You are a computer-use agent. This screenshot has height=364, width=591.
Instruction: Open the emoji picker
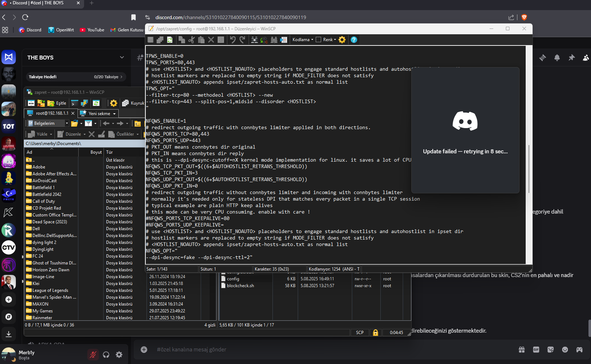(x=565, y=350)
